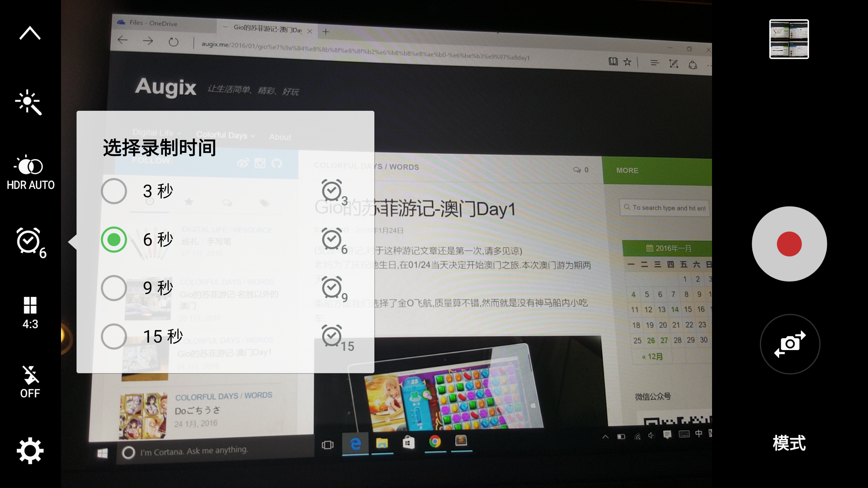Select the 3 秒 radio button
The height and width of the screenshot is (488, 868).
coord(114,191)
